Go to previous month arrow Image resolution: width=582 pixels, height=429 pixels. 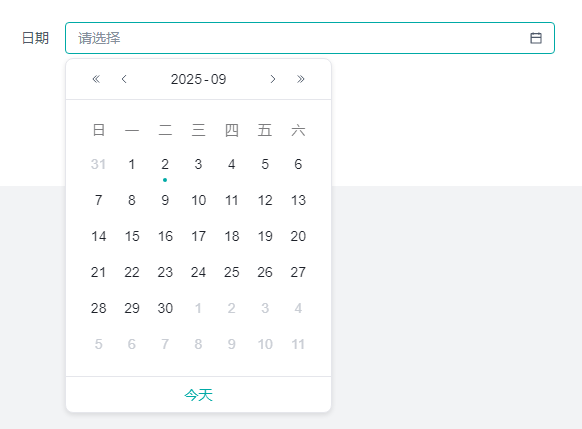pos(124,79)
